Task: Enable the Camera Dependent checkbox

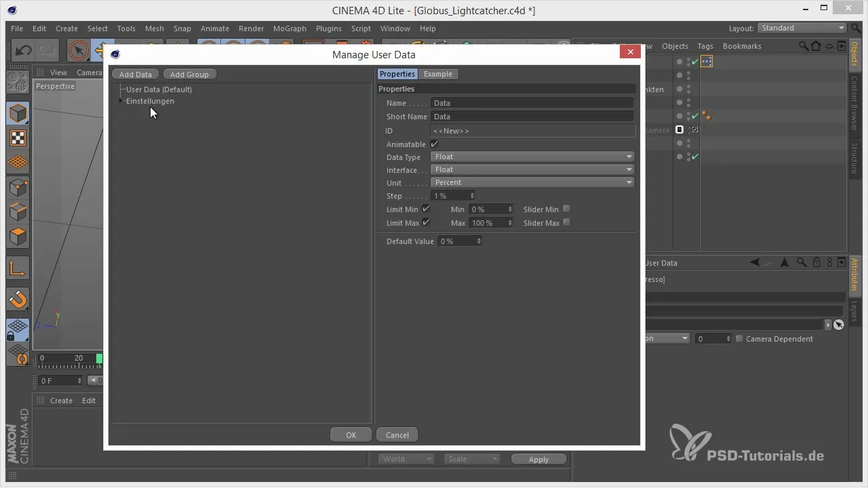Action: 739,338
